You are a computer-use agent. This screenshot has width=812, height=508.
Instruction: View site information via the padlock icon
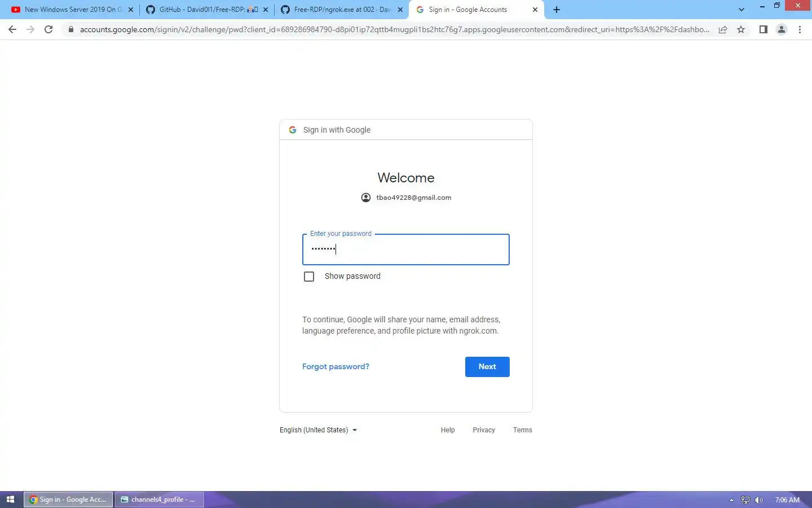tap(70, 29)
